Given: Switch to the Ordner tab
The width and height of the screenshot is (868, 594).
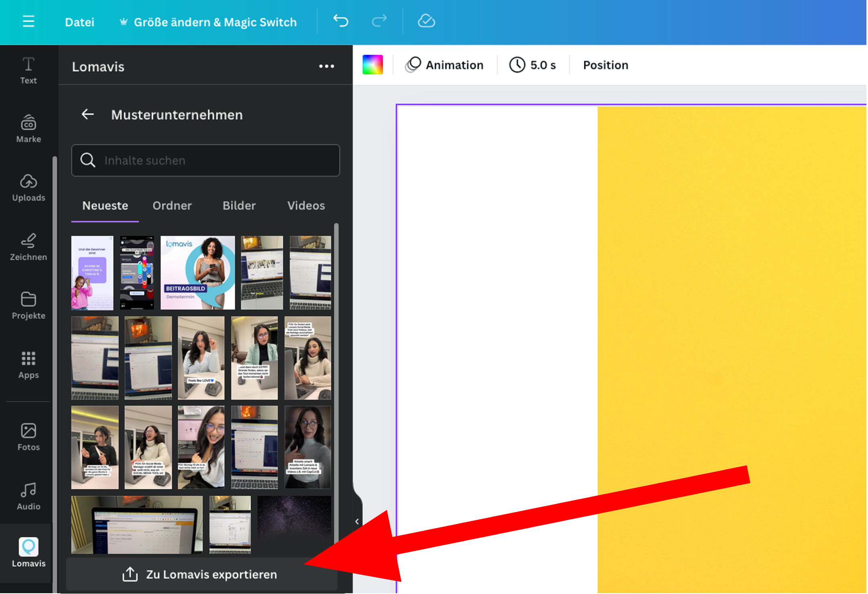Looking at the screenshot, I should 172,205.
